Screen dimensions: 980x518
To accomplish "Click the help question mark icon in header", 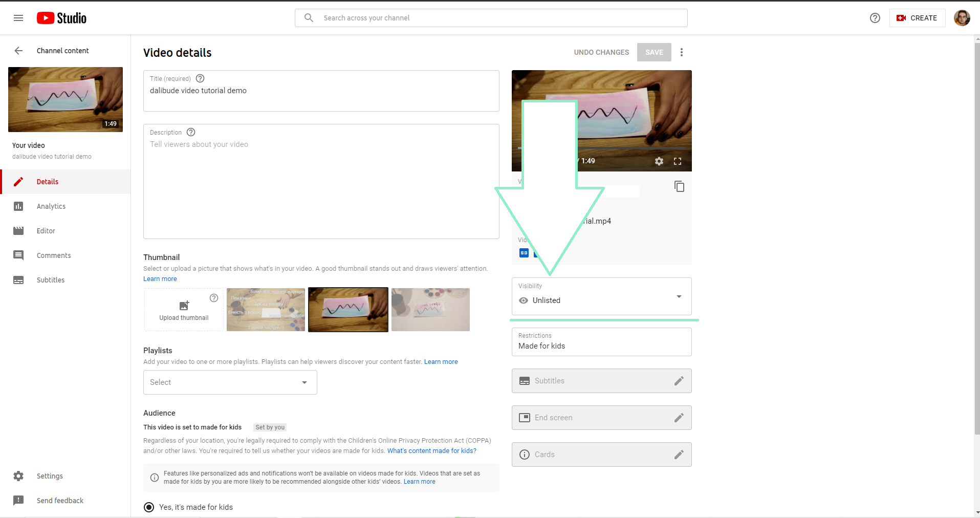I will [x=875, y=18].
